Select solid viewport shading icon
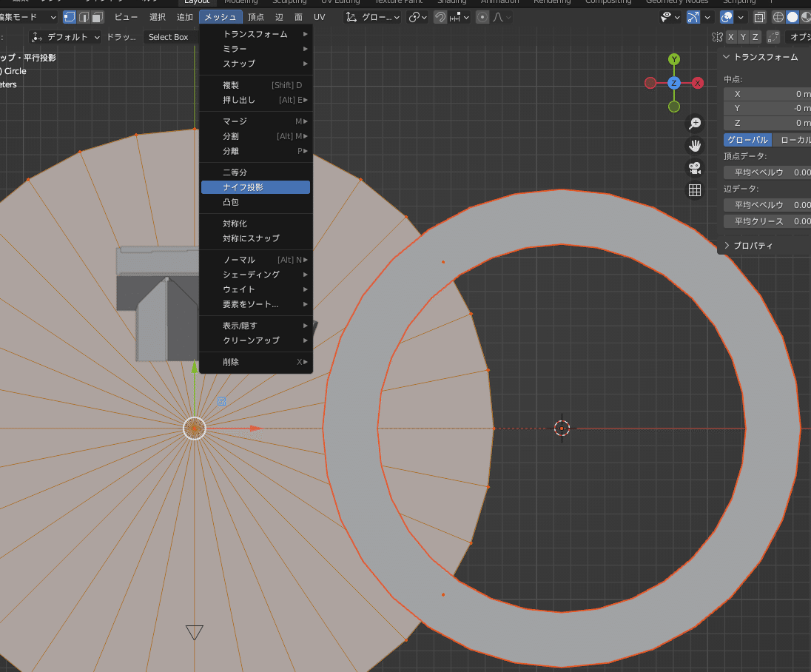The height and width of the screenshot is (672, 811). click(x=793, y=17)
